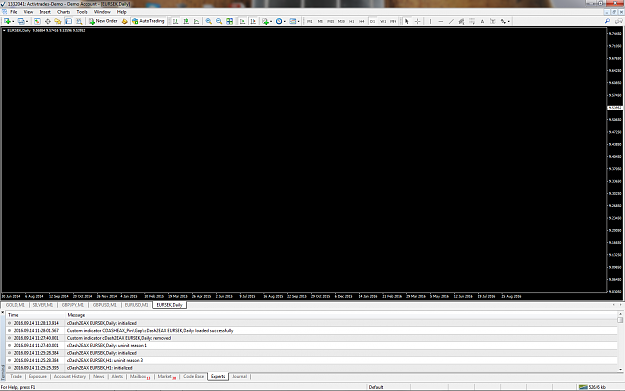Draw a horizontal line tool
The width and height of the screenshot is (625, 391).
441,21
